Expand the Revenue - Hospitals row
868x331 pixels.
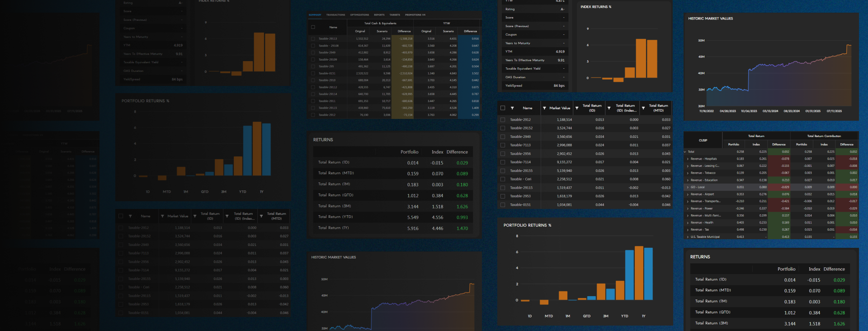(x=688, y=159)
